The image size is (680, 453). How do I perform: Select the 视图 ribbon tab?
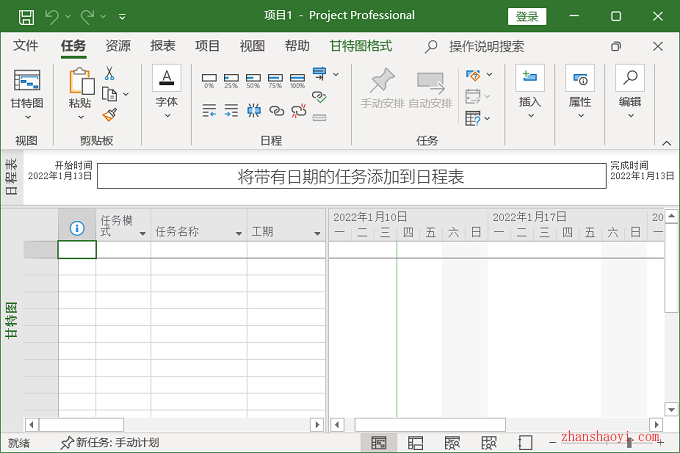click(x=252, y=46)
